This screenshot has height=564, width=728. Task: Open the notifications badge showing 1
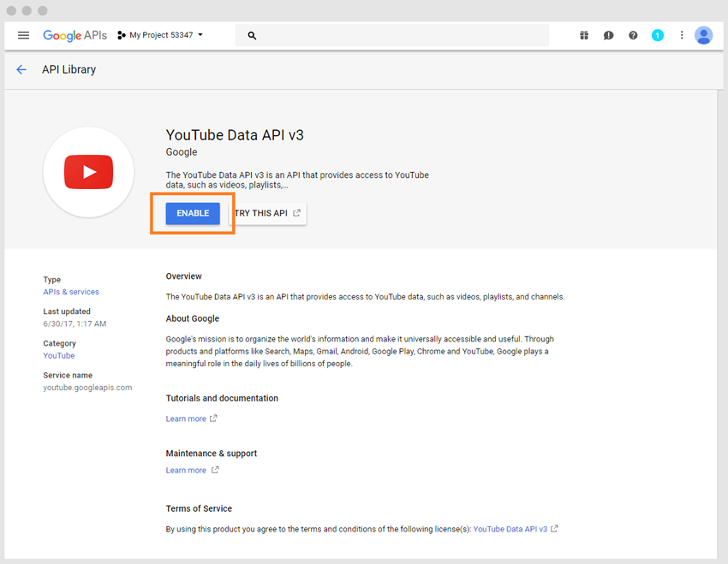pyautogui.click(x=658, y=35)
